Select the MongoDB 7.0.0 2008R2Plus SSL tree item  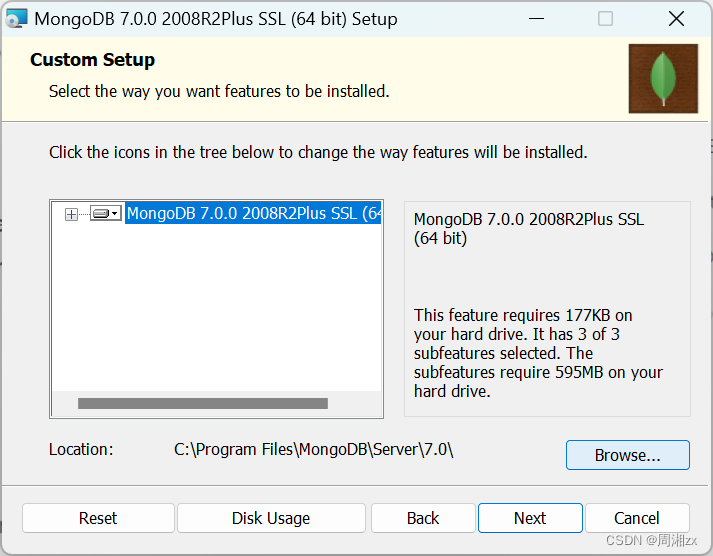tap(253, 213)
